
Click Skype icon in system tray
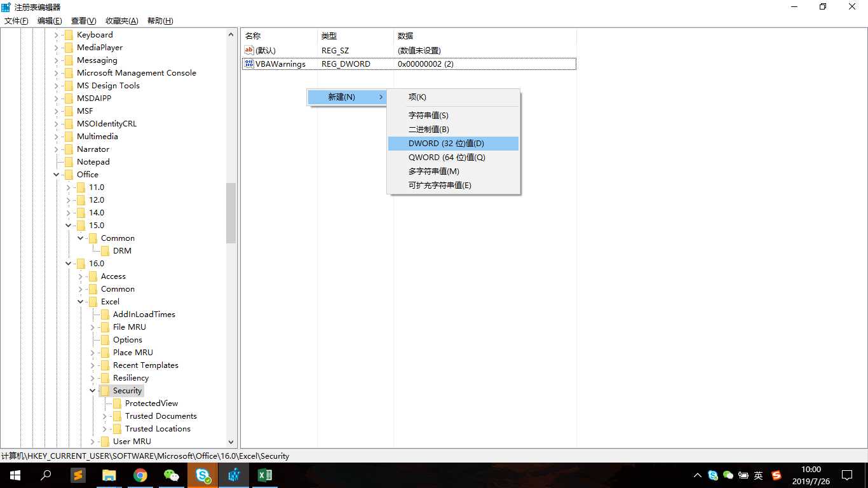click(713, 475)
